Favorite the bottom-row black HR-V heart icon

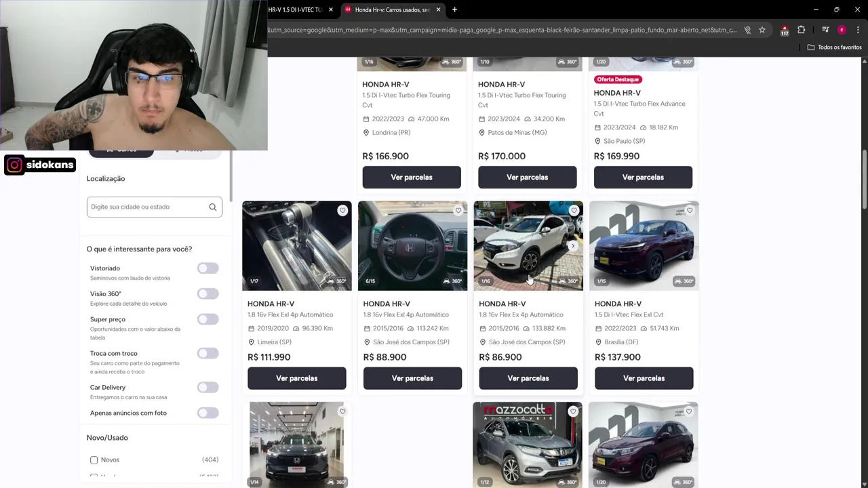click(x=342, y=411)
